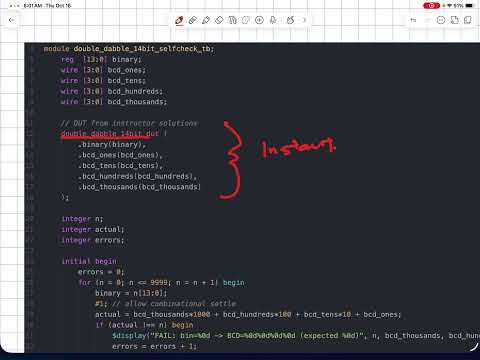Click binary = n[13:0] statement
Viewport: 480px width, 360px height.
[x=131, y=293]
